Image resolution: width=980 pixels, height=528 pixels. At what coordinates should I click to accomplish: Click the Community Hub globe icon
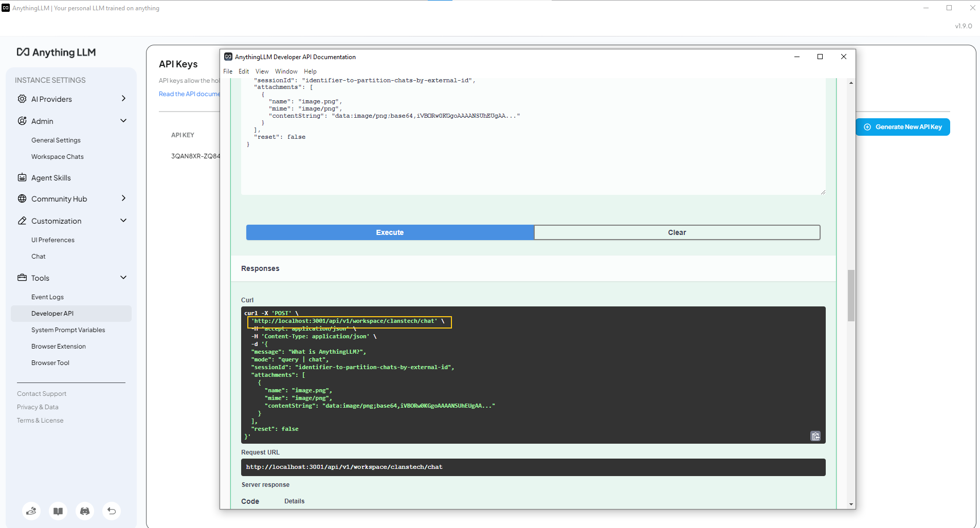point(22,198)
